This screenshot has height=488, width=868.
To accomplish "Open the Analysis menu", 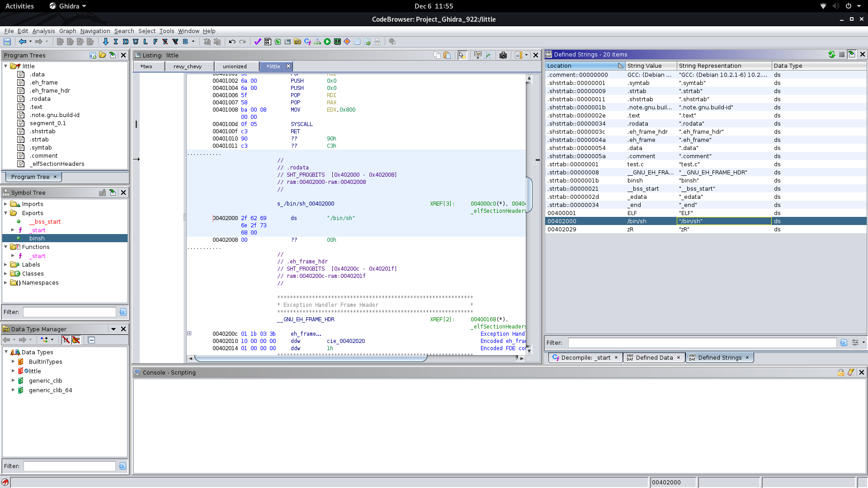I will (x=43, y=31).
